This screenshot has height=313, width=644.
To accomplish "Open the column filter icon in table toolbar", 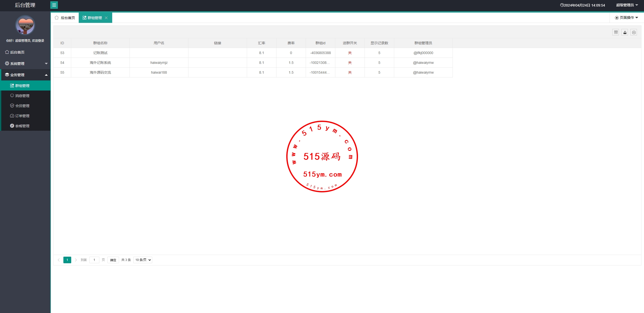I will click(x=616, y=32).
